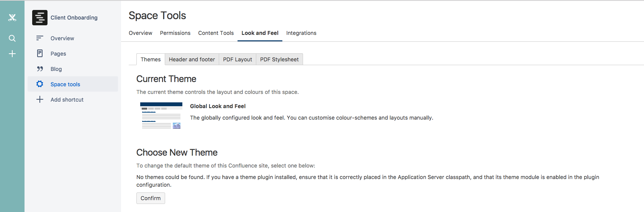The height and width of the screenshot is (212, 644).
Task: Click the Global Look and Feel thumbnail
Action: [161, 115]
